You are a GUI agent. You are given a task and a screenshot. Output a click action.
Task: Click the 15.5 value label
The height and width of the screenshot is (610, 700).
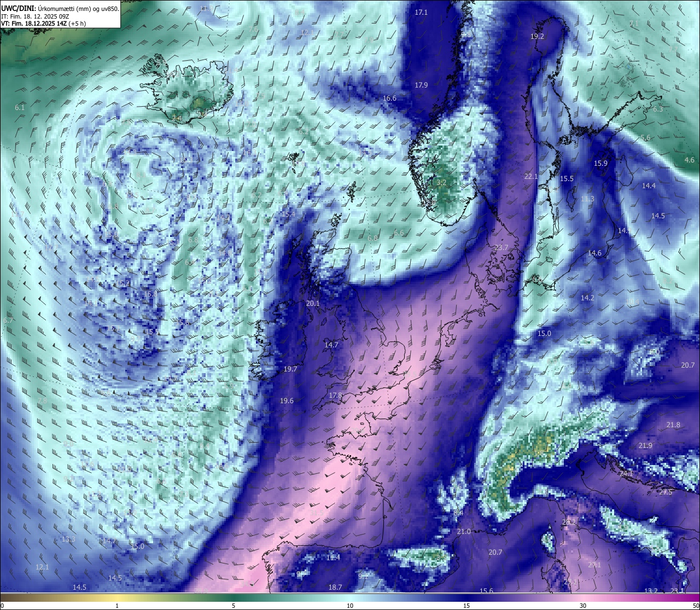(x=567, y=178)
